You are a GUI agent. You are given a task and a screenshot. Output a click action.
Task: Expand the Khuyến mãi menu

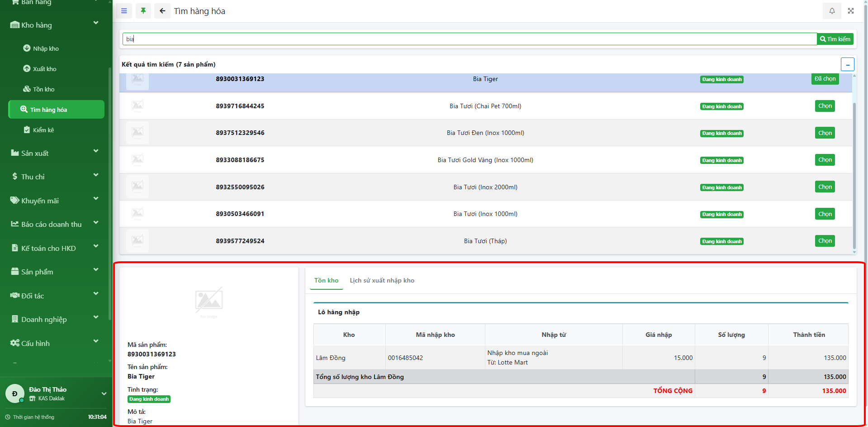55,201
